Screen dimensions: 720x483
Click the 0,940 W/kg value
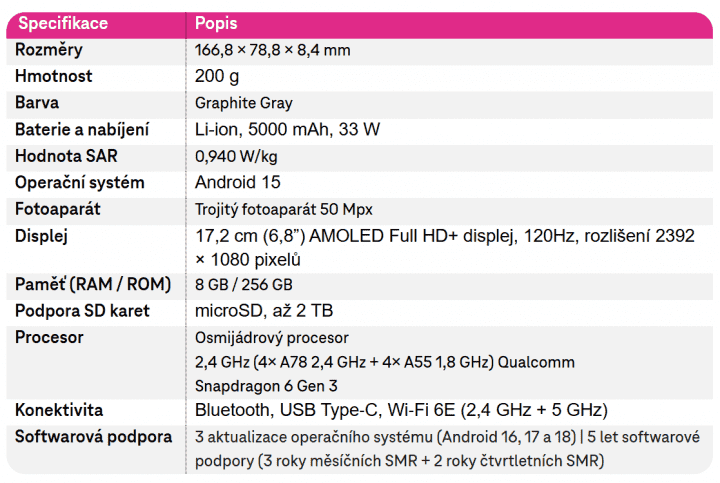pyautogui.click(x=238, y=156)
